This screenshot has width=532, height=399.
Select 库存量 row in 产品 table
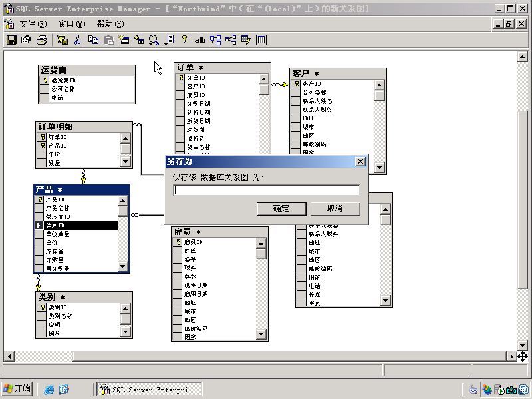click(x=76, y=251)
